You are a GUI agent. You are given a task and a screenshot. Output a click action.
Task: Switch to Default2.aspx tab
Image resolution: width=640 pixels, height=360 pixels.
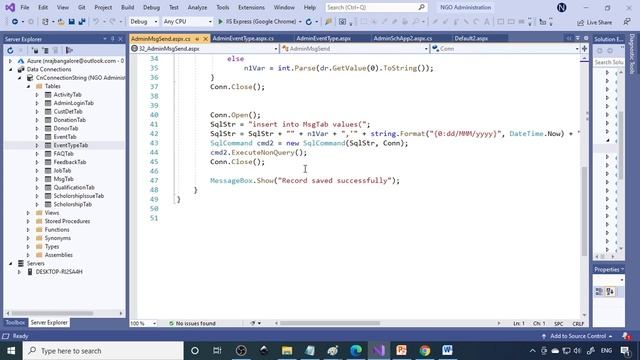(471, 38)
